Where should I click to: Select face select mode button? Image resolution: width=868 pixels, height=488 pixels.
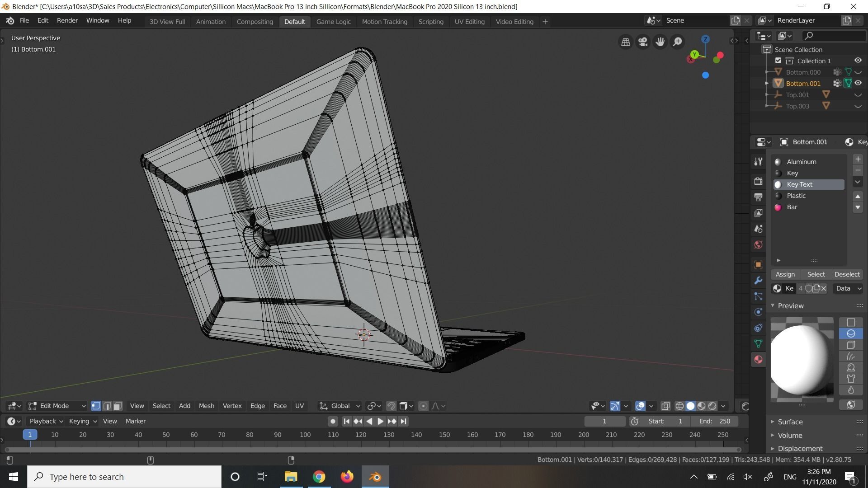point(118,406)
